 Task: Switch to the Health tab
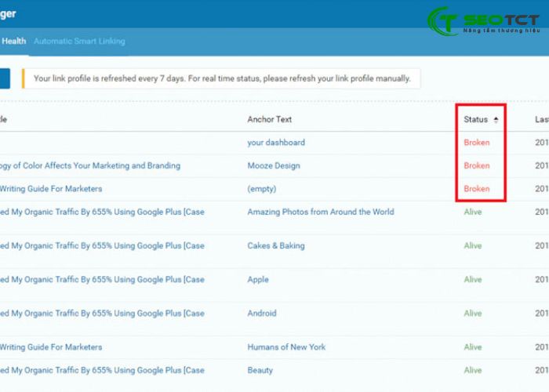pos(13,41)
